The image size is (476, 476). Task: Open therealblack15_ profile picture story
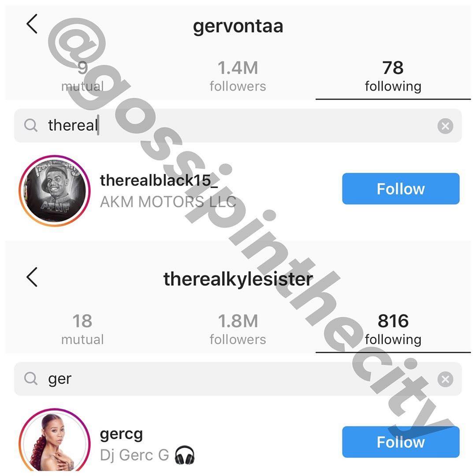55,191
